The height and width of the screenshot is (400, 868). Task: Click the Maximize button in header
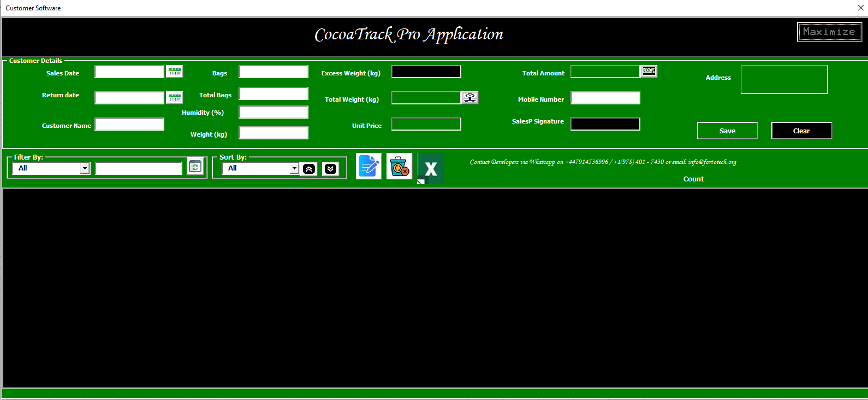(829, 32)
